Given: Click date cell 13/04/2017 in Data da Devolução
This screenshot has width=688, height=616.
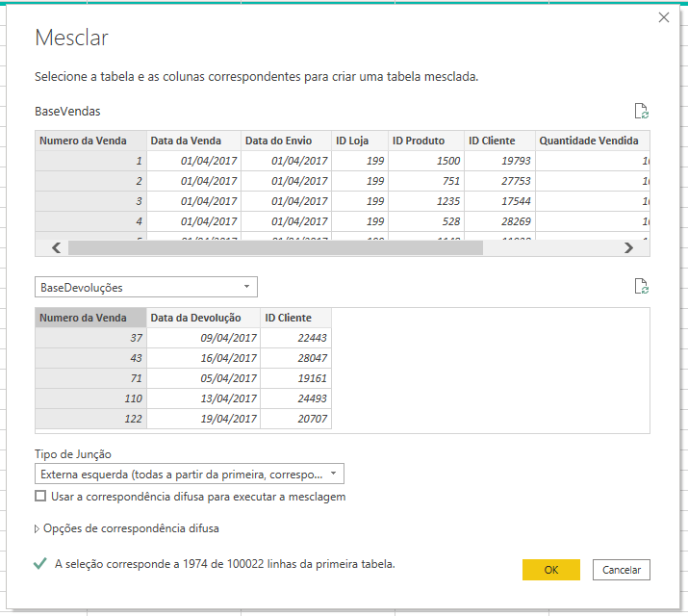Looking at the screenshot, I should click(204, 398).
